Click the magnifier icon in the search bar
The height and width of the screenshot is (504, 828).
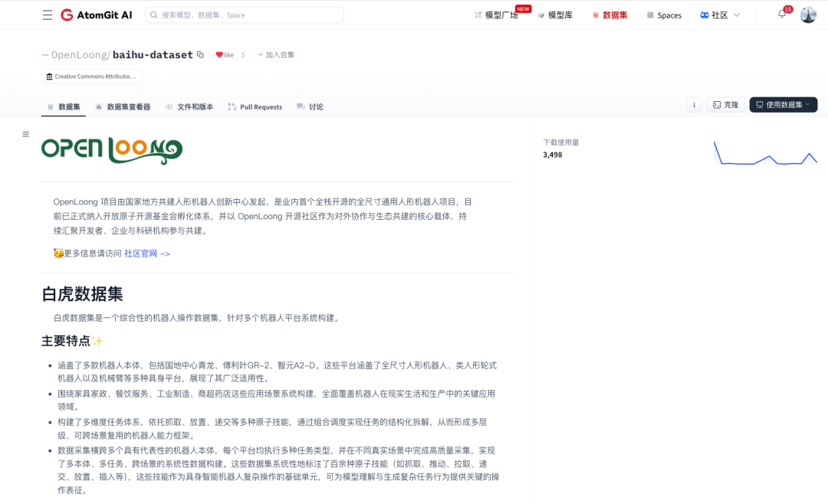pos(153,15)
